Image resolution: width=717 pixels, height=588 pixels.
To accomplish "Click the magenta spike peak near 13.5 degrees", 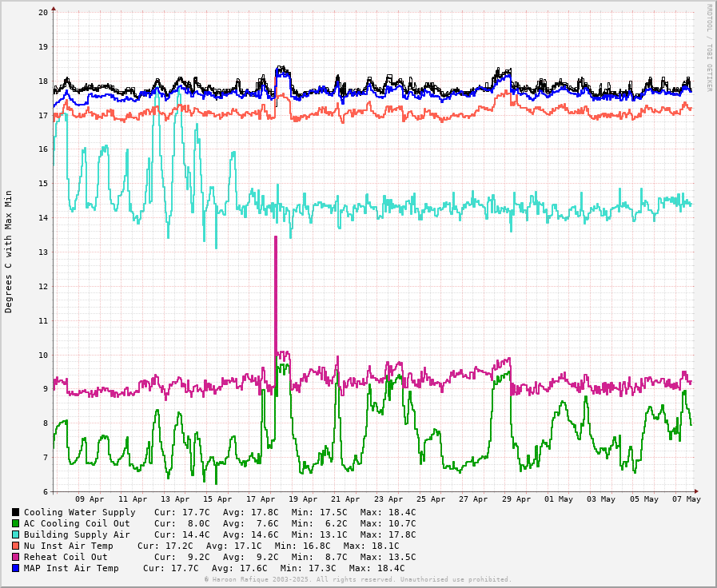I will pos(276,237).
